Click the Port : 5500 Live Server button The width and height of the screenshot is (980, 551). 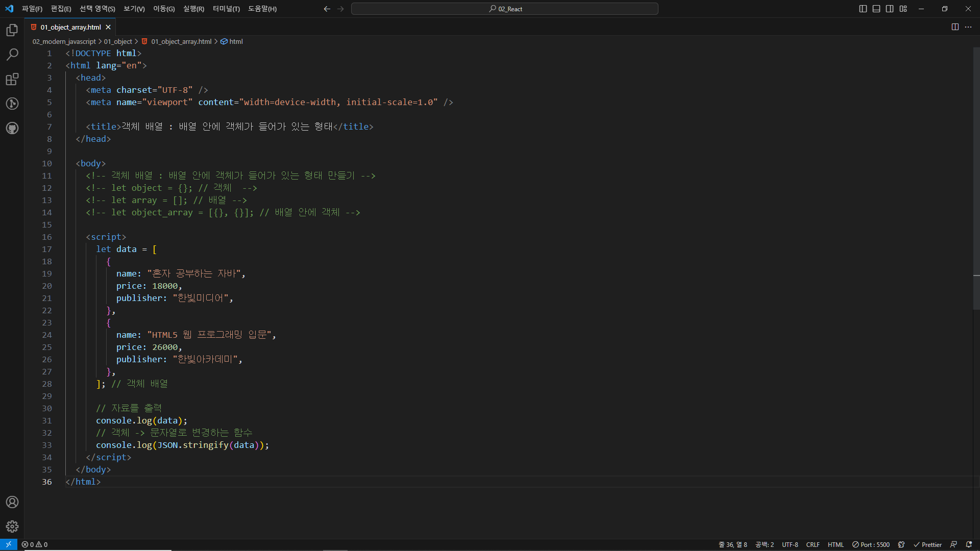click(x=871, y=544)
